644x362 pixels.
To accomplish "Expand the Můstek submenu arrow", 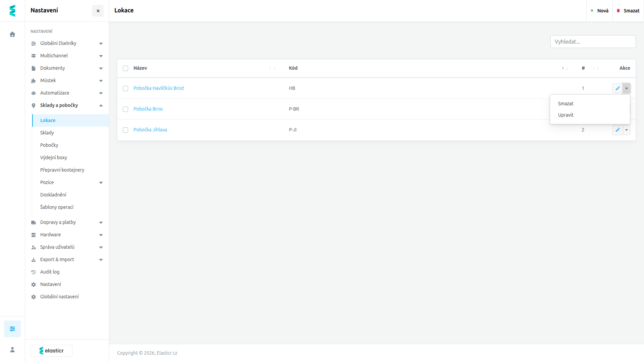I will (x=101, y=81).
